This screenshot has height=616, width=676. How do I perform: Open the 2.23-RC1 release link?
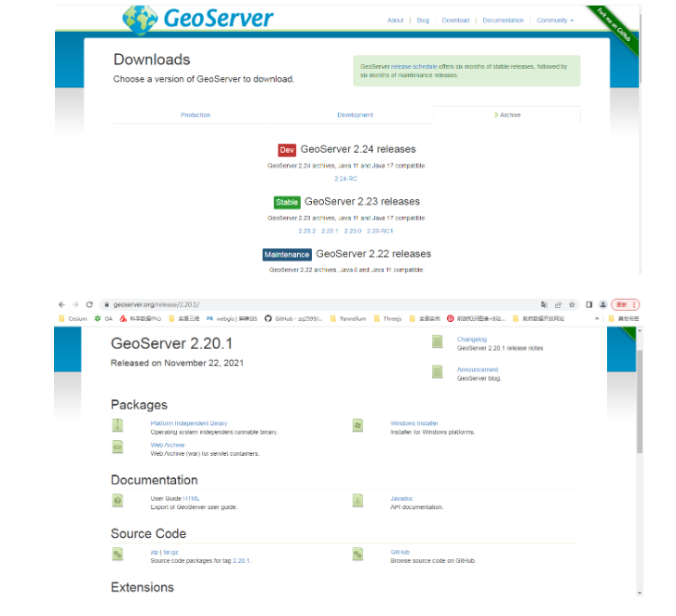click(x=380, y=231)
